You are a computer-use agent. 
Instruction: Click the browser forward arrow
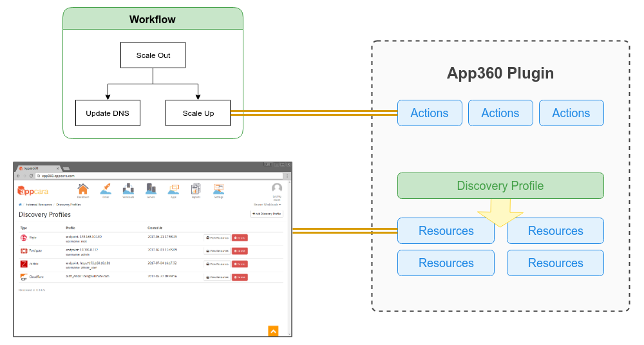[x=24, y=176]
